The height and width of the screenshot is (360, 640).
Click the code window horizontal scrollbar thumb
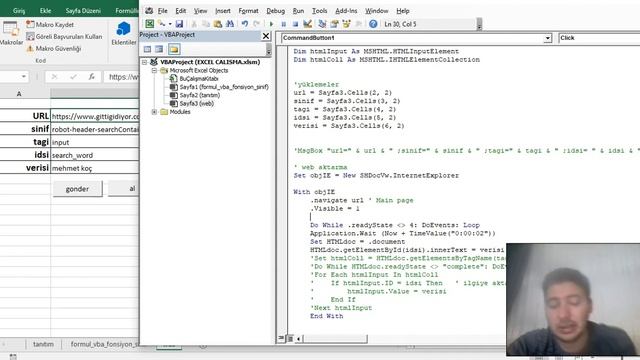pos(335,338)
